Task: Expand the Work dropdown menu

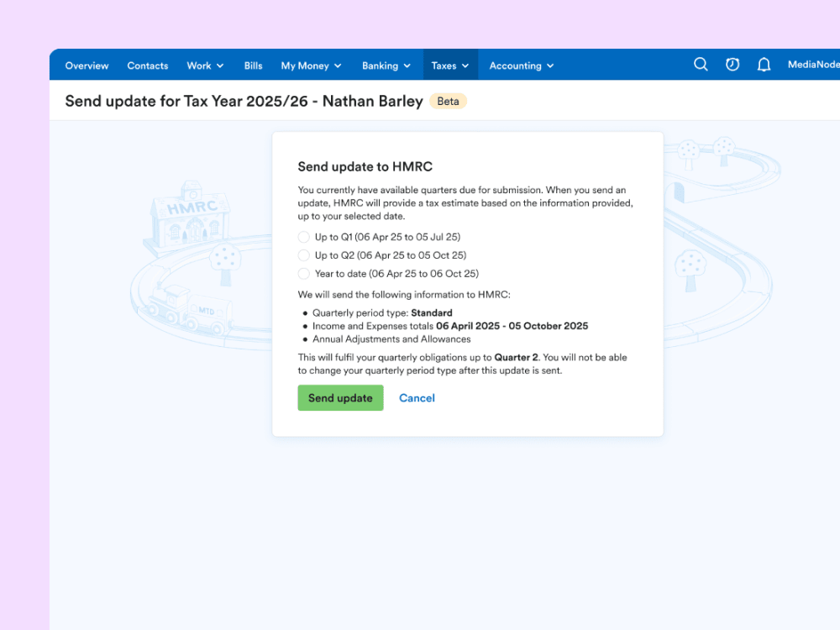Action: pyautogui.click(x=205, y=66)
